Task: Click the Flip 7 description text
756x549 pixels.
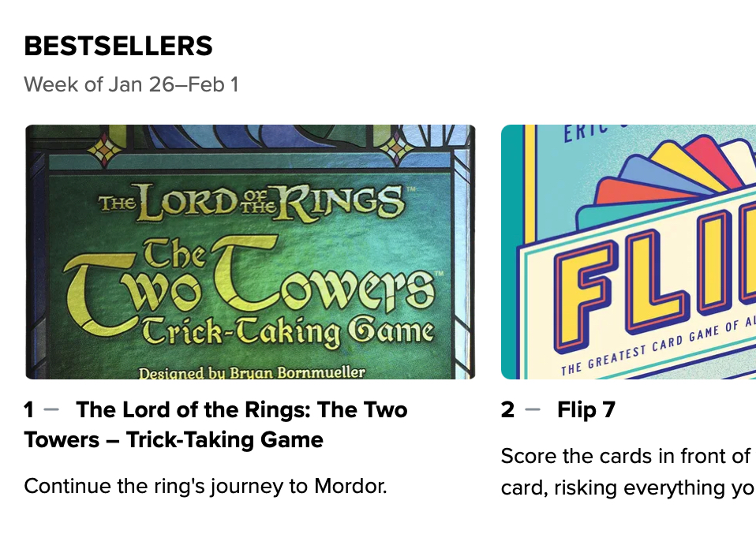Action: coord(627,472)
